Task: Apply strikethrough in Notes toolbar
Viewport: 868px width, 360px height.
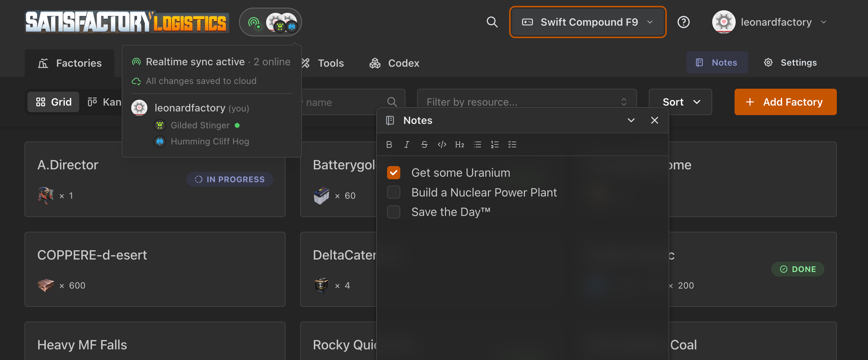Action: click(x=424, y=144)
